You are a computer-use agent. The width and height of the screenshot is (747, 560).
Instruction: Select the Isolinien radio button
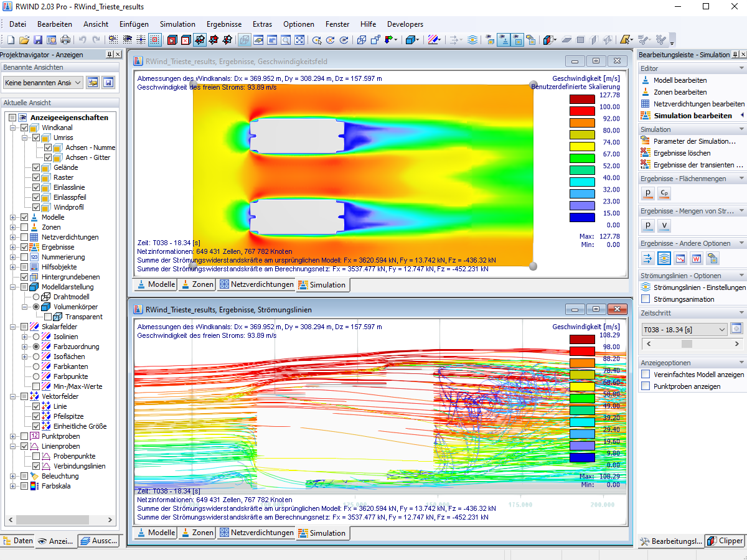36,337
